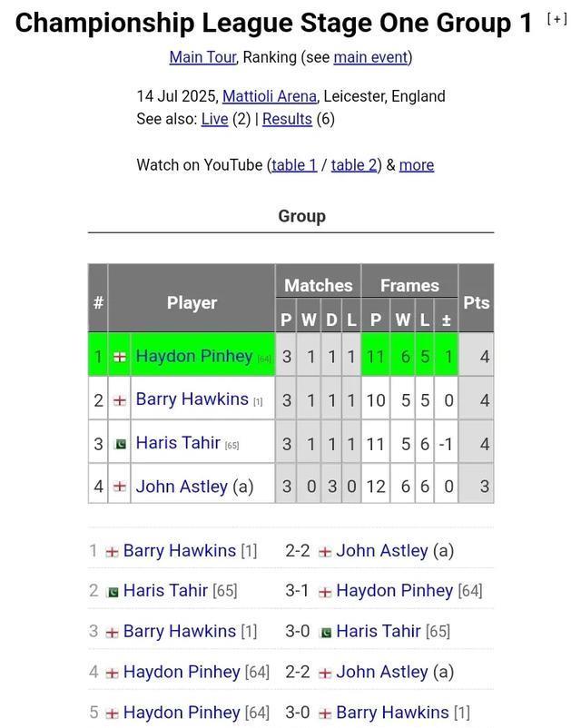Image resolution: width=581 pixels, height=728 pixels.
Task: Open Haydon Pinhey profile from highlighted standings row
Action: click(194, 356)
